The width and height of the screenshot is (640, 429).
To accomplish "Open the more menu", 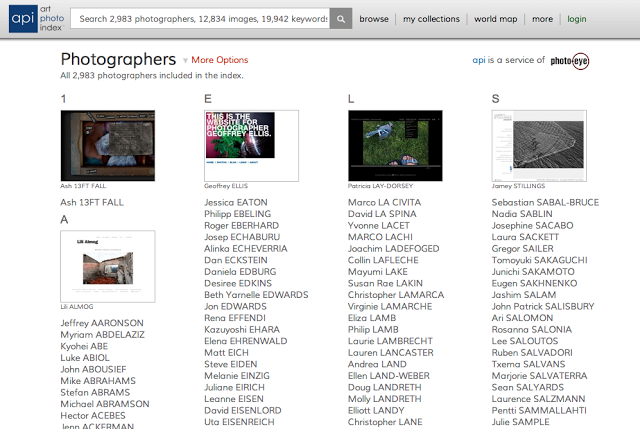I will (x=542, y=19).
